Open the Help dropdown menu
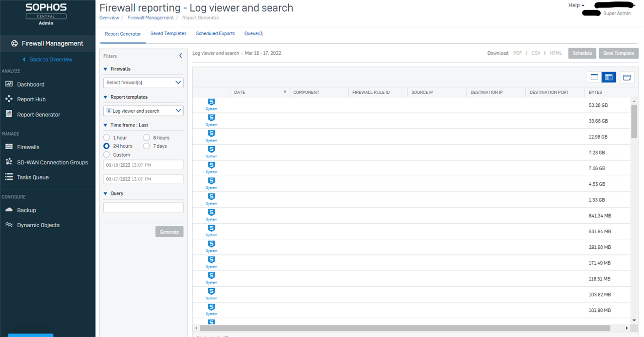644x337 pixels. pyautogui.click(x=576, y=5)
